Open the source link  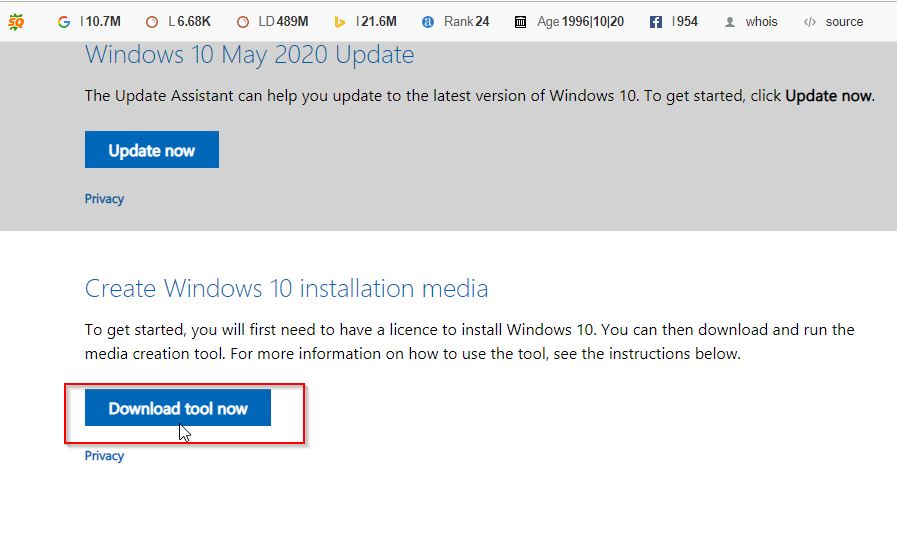coord(844,22)
